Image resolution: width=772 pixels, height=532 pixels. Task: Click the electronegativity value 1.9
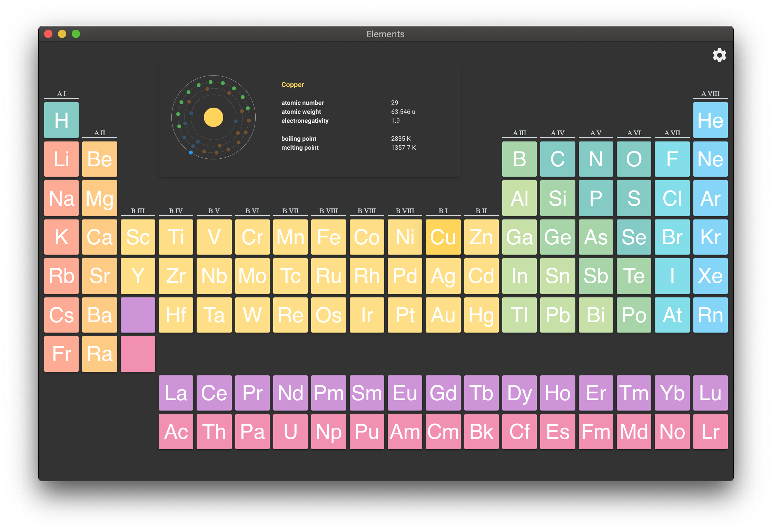pos(395,121)
